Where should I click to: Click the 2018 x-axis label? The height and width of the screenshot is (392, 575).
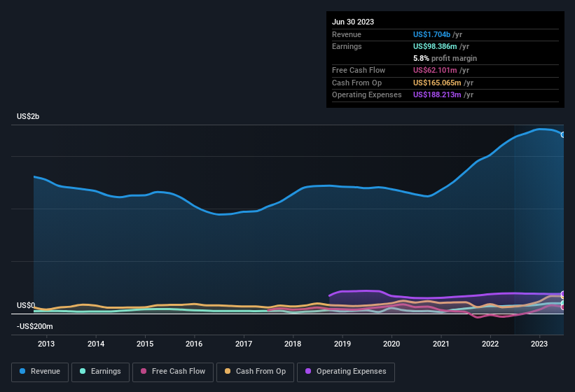(x=293, y=344)
